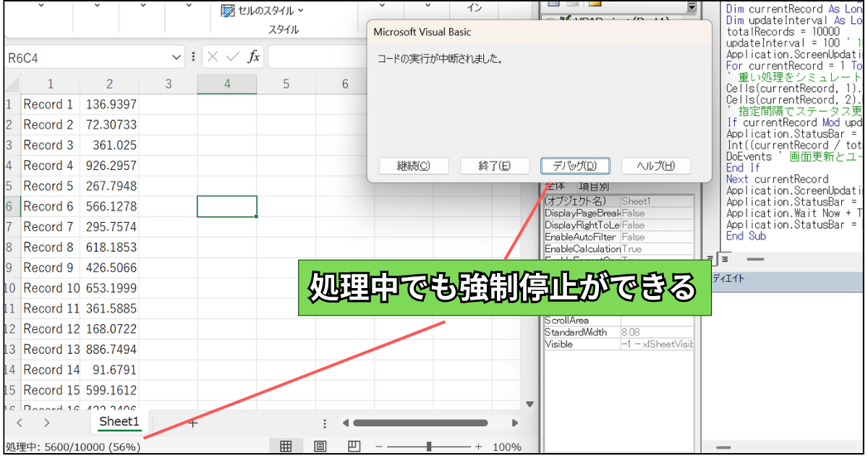Expand the Name Box dropdown arrow
This screenshot has width=868, height=456.
coord(177,57)
